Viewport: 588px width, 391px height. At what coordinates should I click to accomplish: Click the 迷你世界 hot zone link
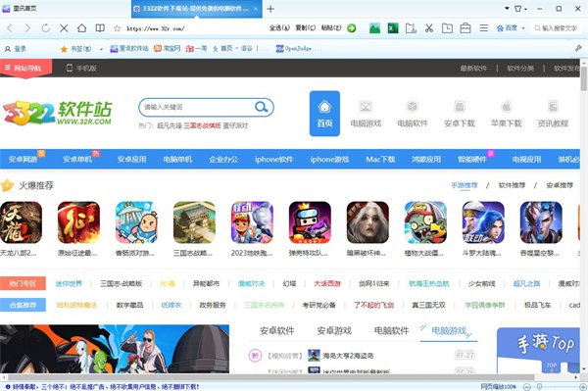(x=69, y=284)
